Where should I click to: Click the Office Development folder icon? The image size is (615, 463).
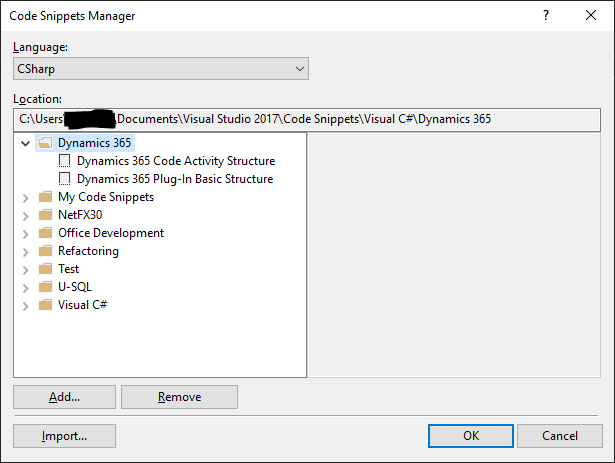45,233
